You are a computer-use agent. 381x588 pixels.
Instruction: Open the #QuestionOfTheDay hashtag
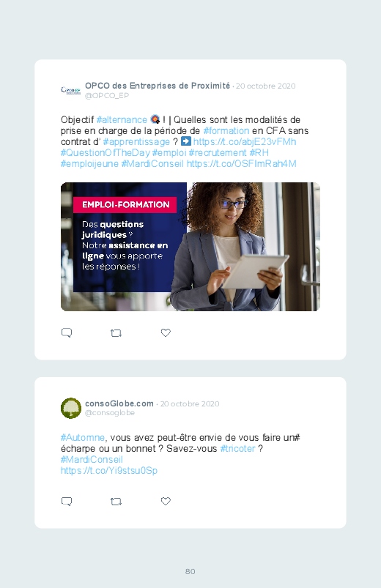click(x=105, y=152)
